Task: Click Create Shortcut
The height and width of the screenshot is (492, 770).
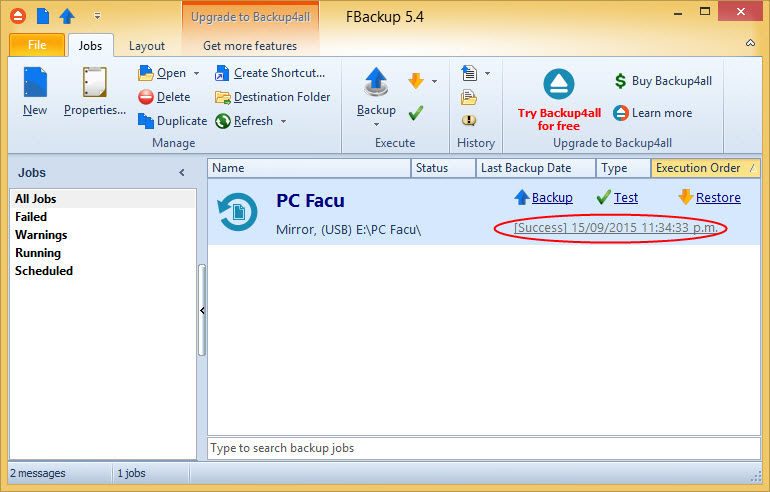Action: 270,73
